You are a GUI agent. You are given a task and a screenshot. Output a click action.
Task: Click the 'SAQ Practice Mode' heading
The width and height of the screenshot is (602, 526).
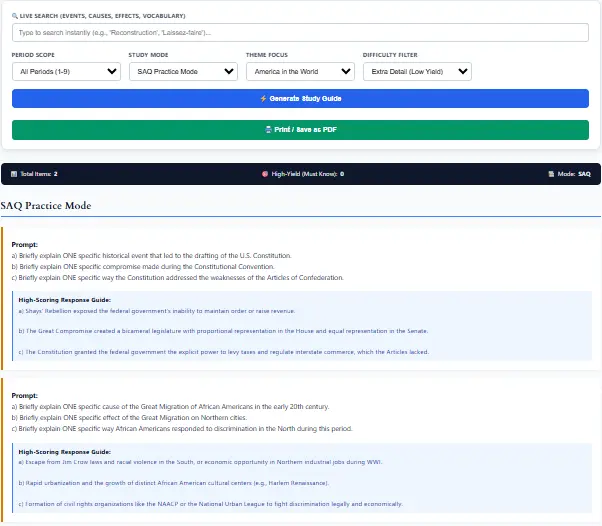point(46,205)
